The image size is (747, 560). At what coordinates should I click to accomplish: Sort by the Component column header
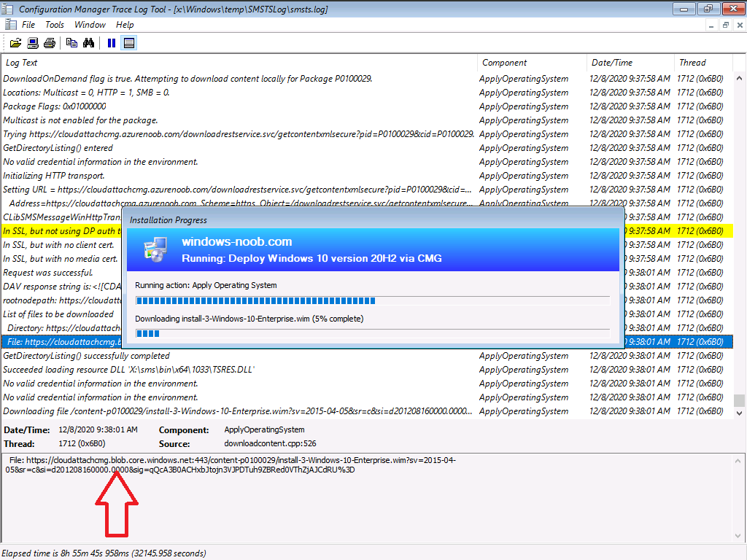point(532,63)
